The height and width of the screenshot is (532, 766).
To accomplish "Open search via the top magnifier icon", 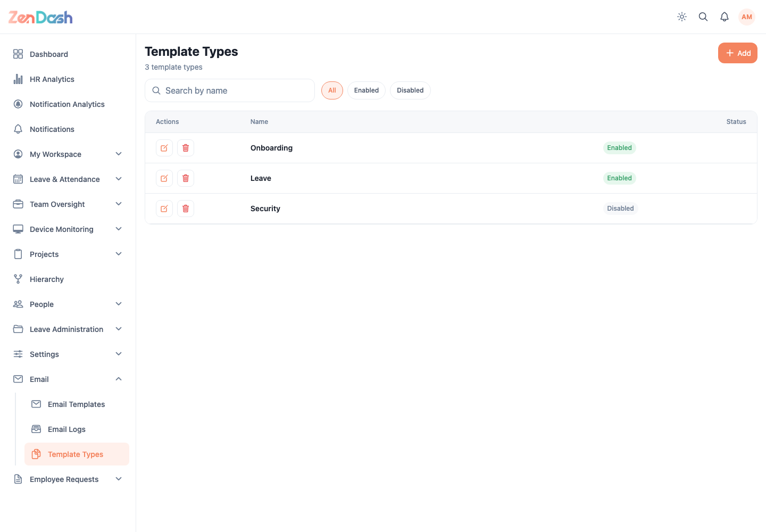I will (x=703, y=17).
